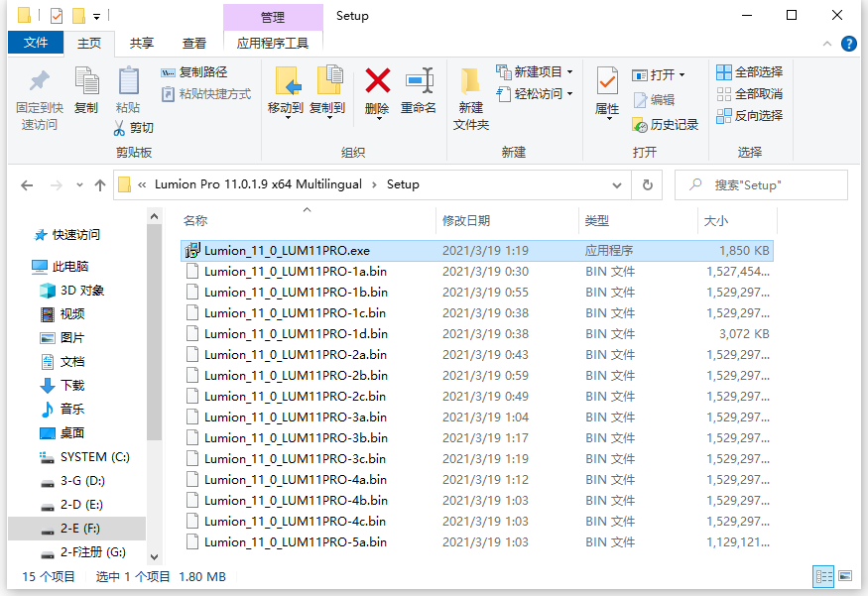Click the Pin to Quick Access icon
The image size is (868, 596).
(40, 80)
